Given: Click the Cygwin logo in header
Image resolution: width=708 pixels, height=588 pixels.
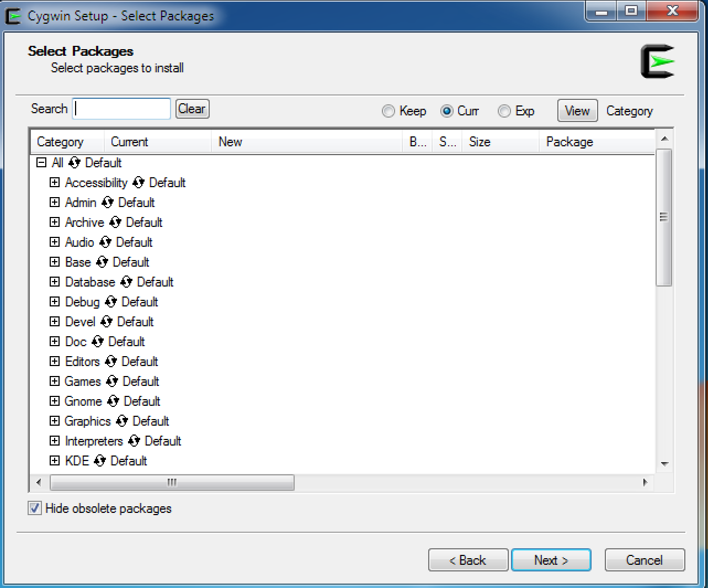Looking at the screenshot, I should click(x=658, y=61).
